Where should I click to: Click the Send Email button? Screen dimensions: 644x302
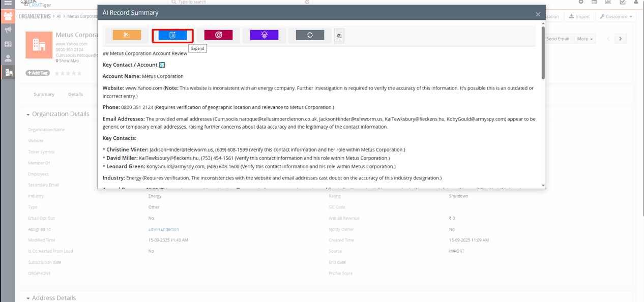[x=558, y=39]
